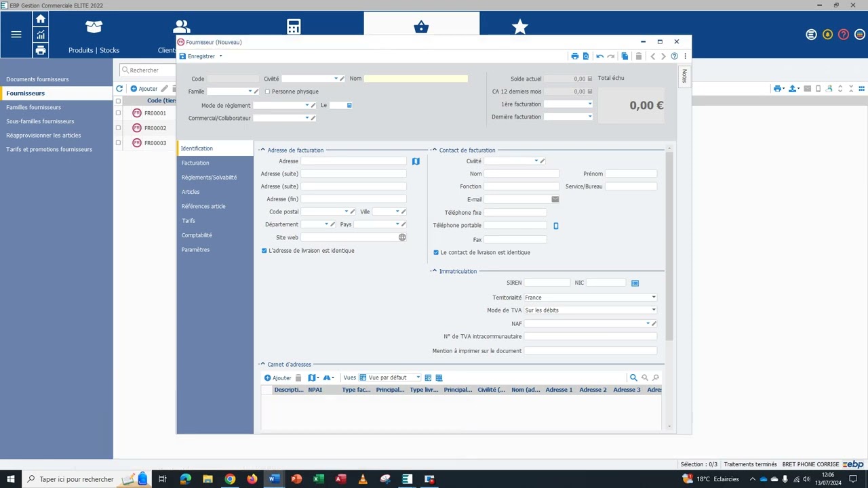This screenshot has height=488, width=868.
Task: Click Ajouter in Carnet d'adresses toolbar
Action: point(278,378)
